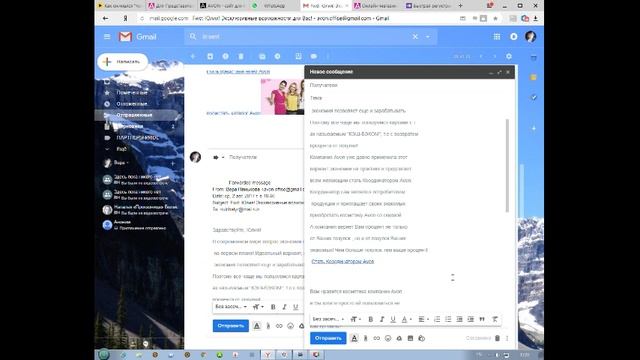This screenshot has height=360, width=640.
Task: Open Google Keep in the side panel
Action: [x=533, y=78]
